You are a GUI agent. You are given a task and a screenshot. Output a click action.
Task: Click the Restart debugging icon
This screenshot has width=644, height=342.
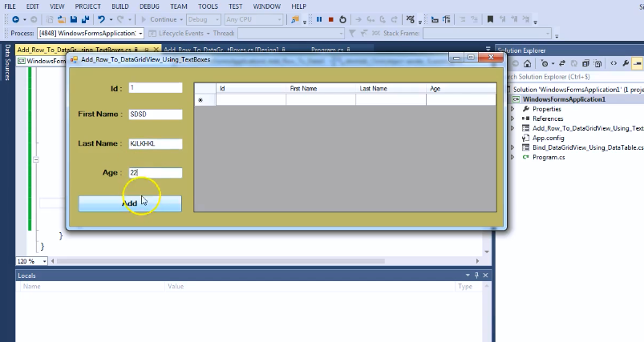[342, 19]
